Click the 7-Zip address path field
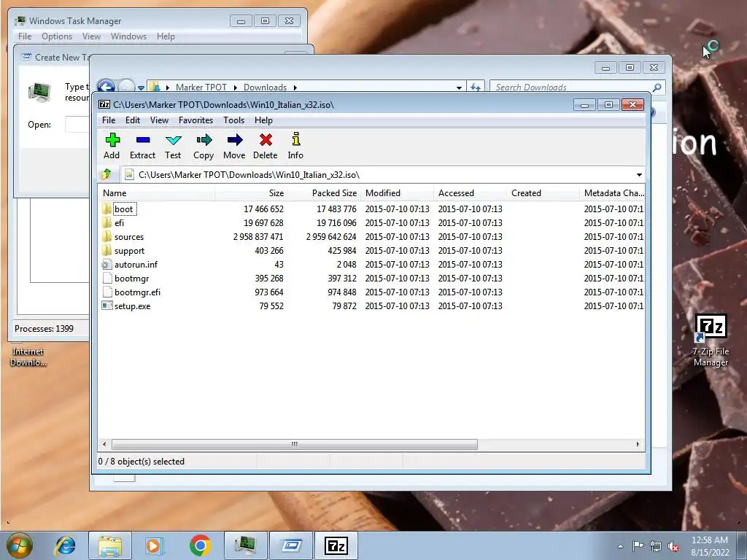 pyautogui.click(x=382, y=175)
